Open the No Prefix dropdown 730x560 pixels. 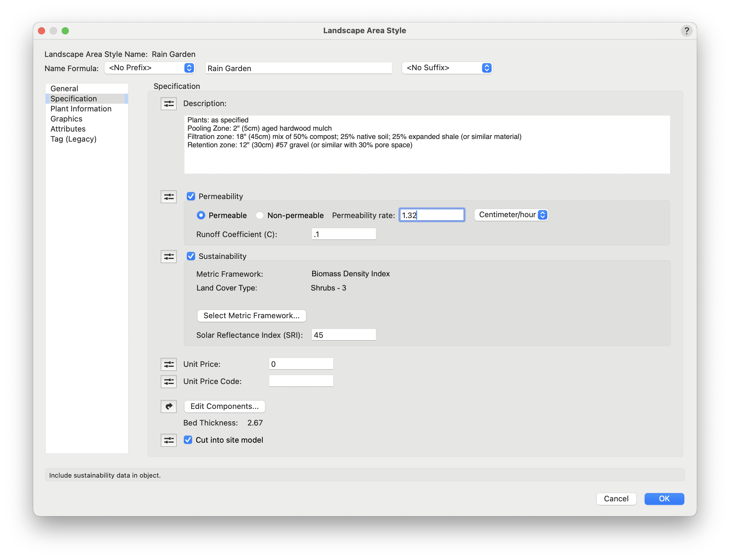149,68
